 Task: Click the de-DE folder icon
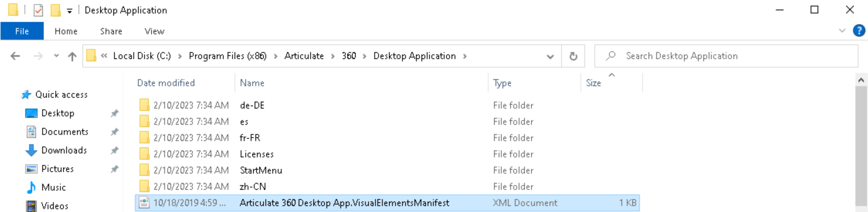click(x=144, y=105)
